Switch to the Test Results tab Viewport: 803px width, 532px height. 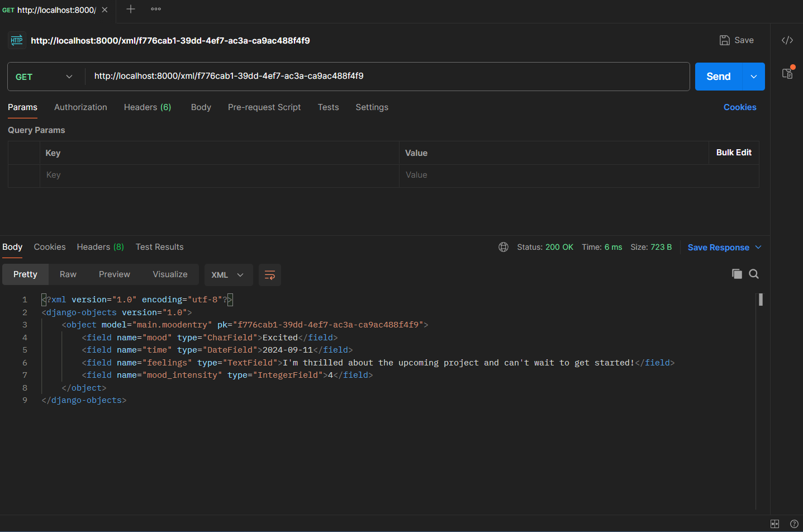[x=160, y=247]
